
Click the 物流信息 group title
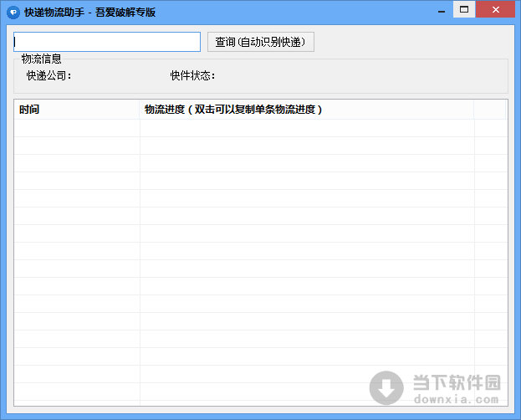tap(41, 59)
